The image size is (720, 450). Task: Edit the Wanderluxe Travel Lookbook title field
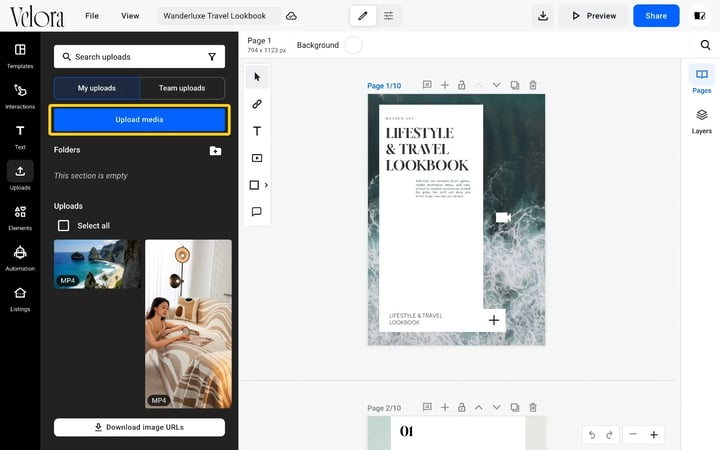(x=219, y=16)
